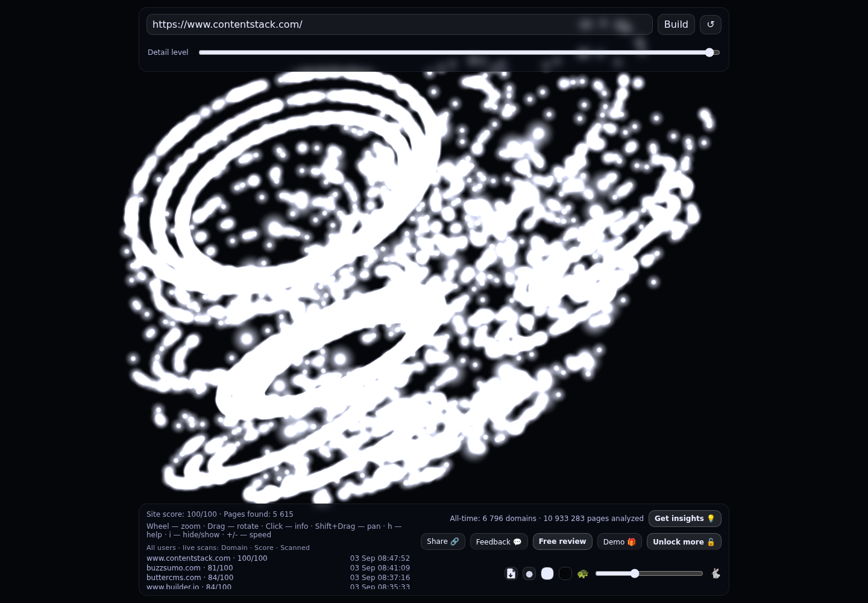Click the '03 Sep 08:41:09' timestamp

tap(380, 568)
